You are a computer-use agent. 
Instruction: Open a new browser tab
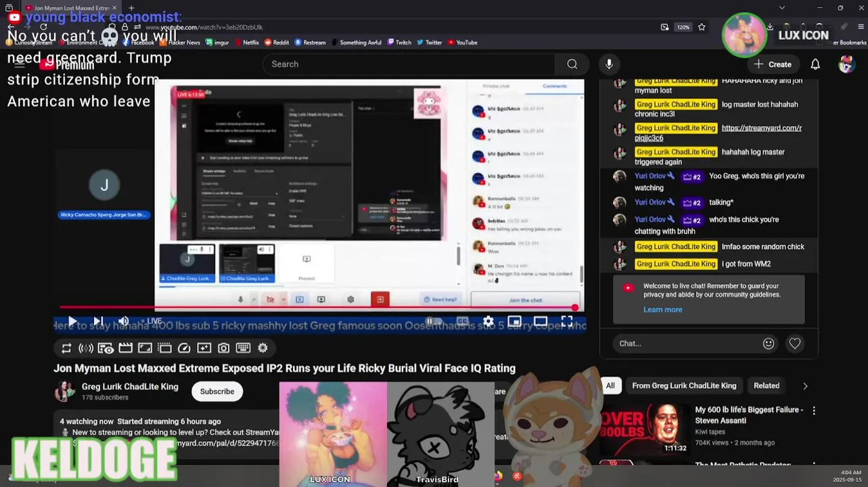131,8
